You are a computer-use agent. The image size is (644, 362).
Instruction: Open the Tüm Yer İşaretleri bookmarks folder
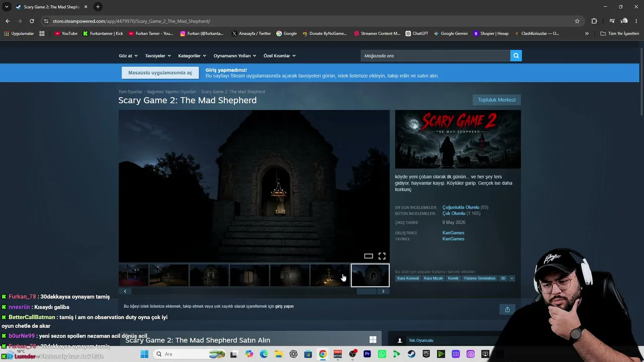(620, 34)
